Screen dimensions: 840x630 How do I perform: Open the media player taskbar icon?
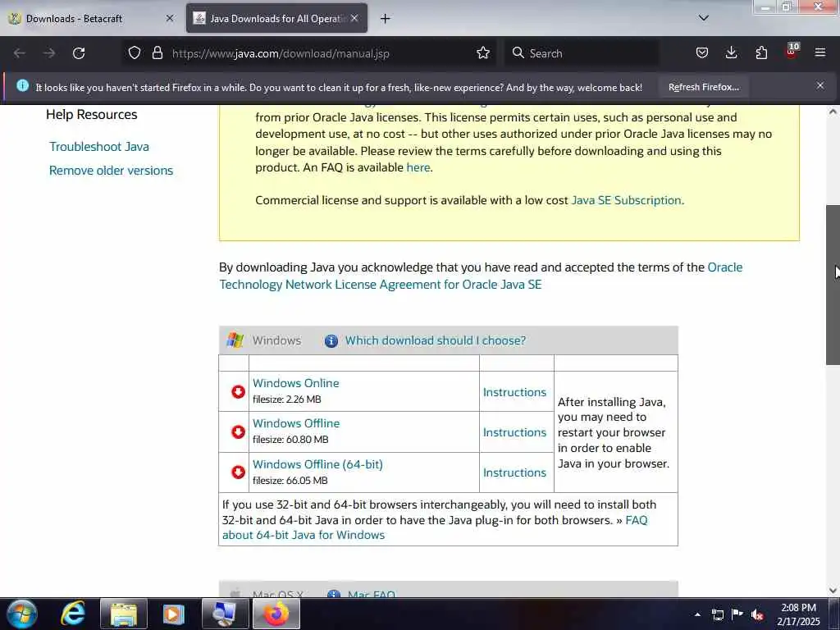[x=173, y=614]
